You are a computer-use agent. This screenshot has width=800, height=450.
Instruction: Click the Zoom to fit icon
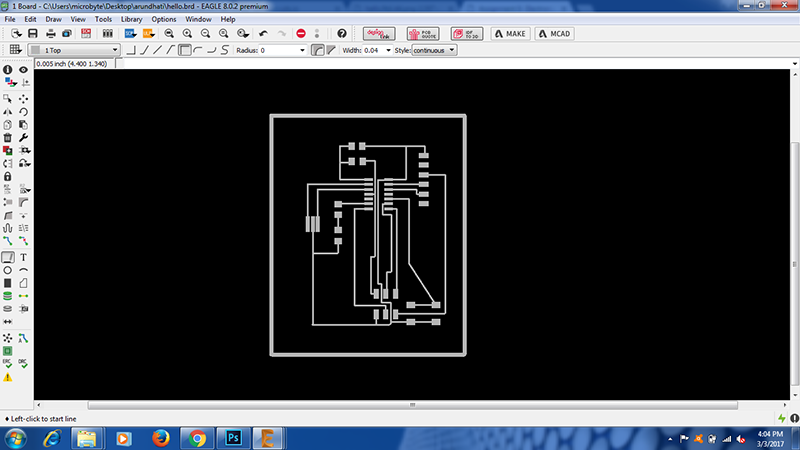tap(169, 34)
